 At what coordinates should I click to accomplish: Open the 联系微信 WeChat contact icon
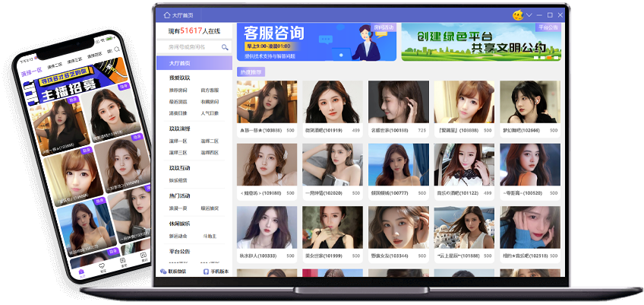point(164,272)
